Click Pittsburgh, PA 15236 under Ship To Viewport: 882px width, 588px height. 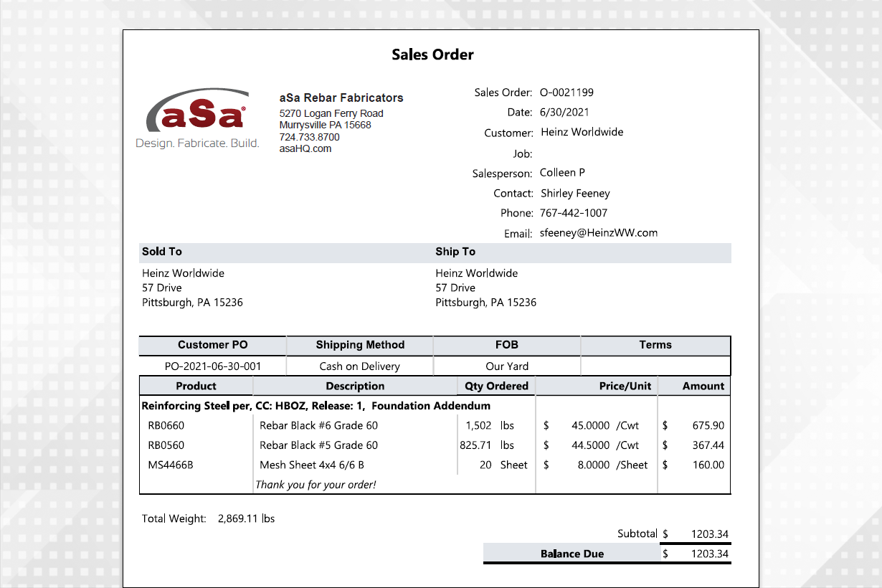[485, 303]
